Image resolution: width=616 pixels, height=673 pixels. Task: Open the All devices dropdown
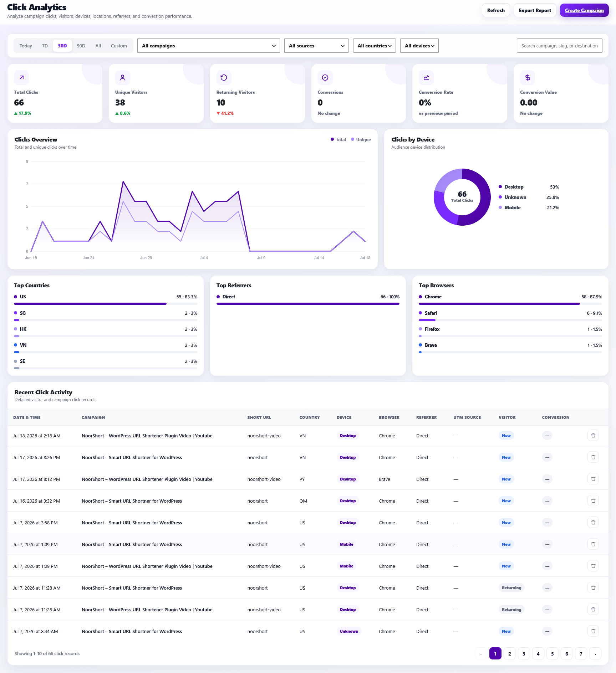tap(419, 46)
